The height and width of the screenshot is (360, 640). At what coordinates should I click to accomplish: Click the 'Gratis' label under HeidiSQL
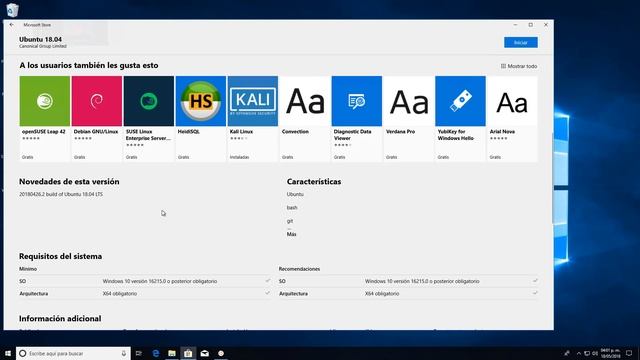[183, 157]
